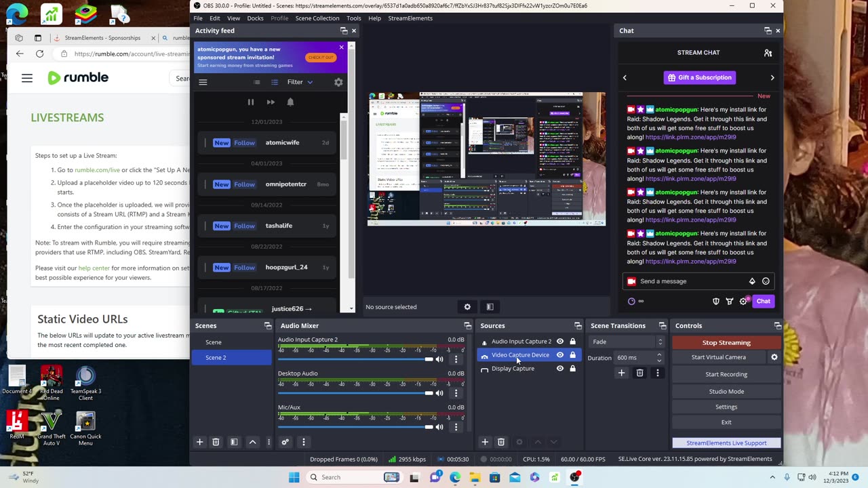Open advanced audio properties gears icon
Viewport: 868px width, 488px height.
point(285,442)
